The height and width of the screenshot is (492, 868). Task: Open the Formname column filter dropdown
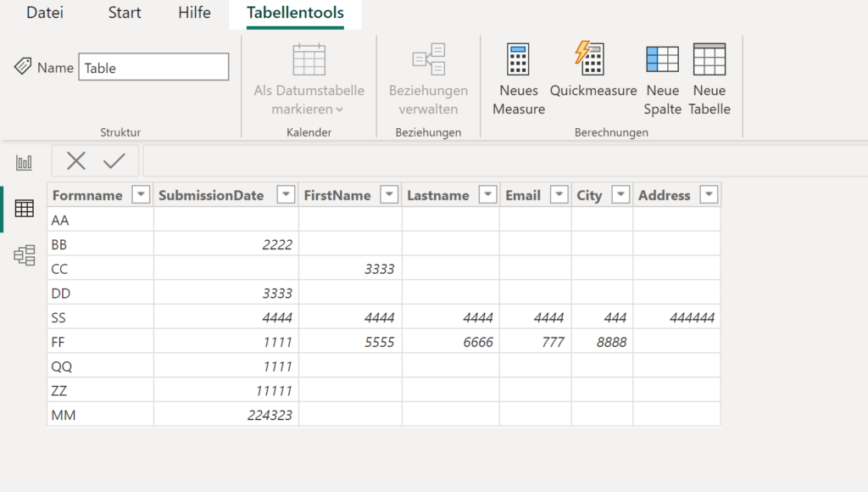(141, 194)
